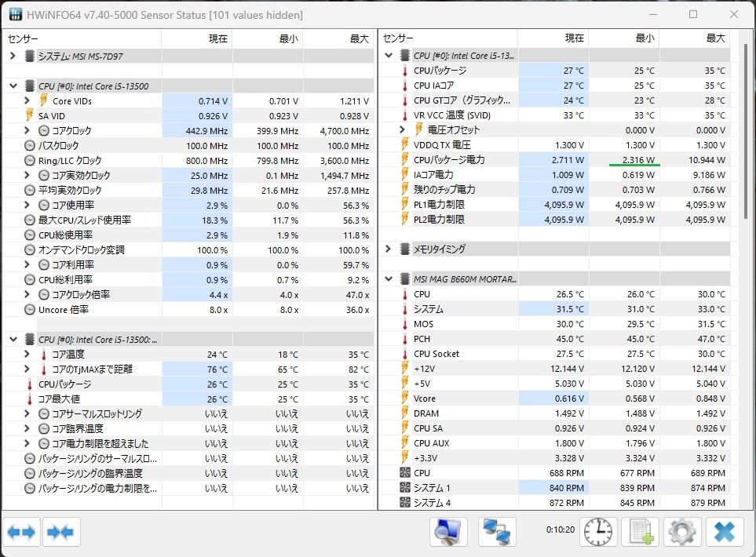Select the パッケージ/リングの臨界温度 row
756x557 pixels.
coord(188,473)
